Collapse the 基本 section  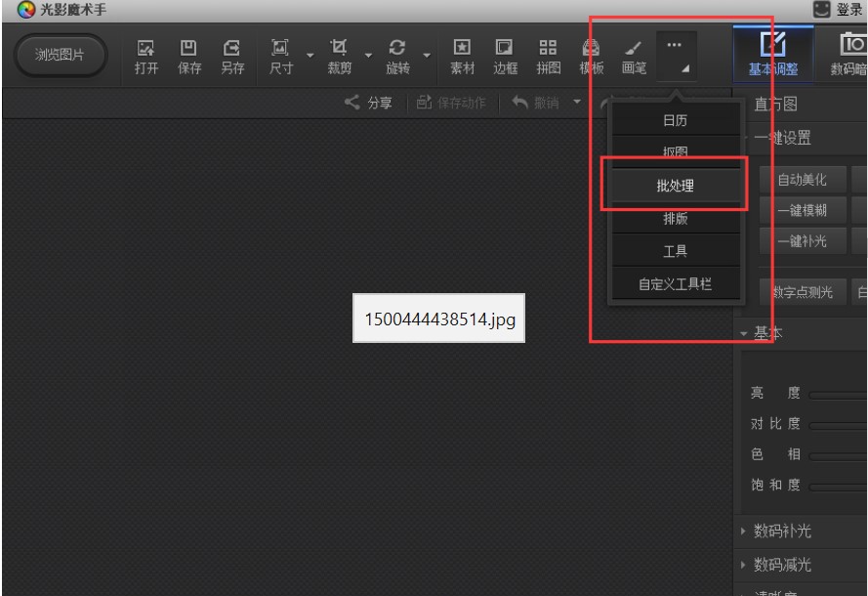[744, 333]
